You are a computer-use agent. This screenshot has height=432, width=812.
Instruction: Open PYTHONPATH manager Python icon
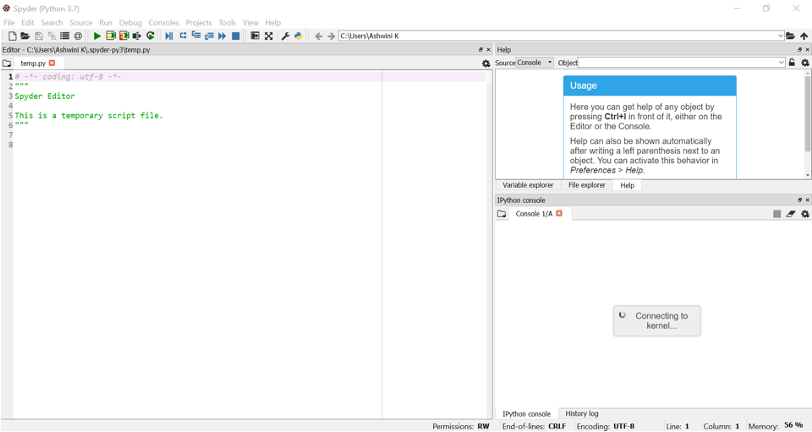(x=298, y=36)
